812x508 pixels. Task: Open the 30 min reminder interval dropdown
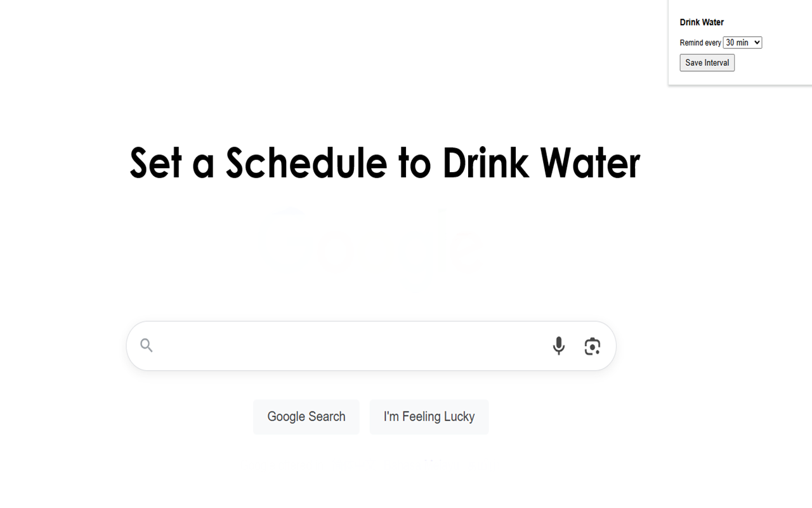tap(742, 43)
